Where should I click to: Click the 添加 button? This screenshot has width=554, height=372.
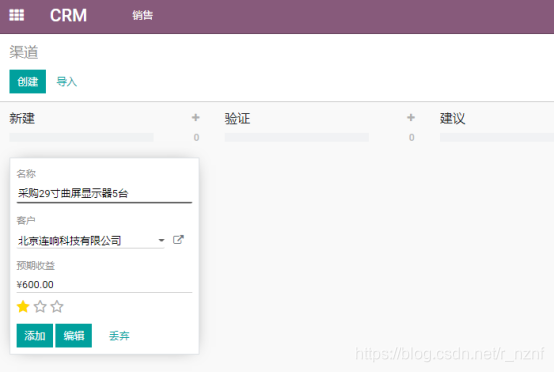point(35,336)
